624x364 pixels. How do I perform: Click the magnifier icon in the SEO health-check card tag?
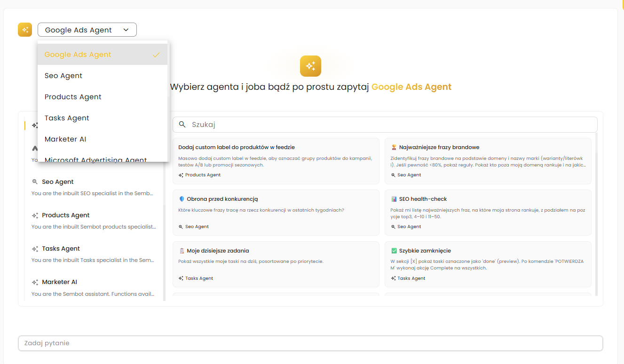393,227
